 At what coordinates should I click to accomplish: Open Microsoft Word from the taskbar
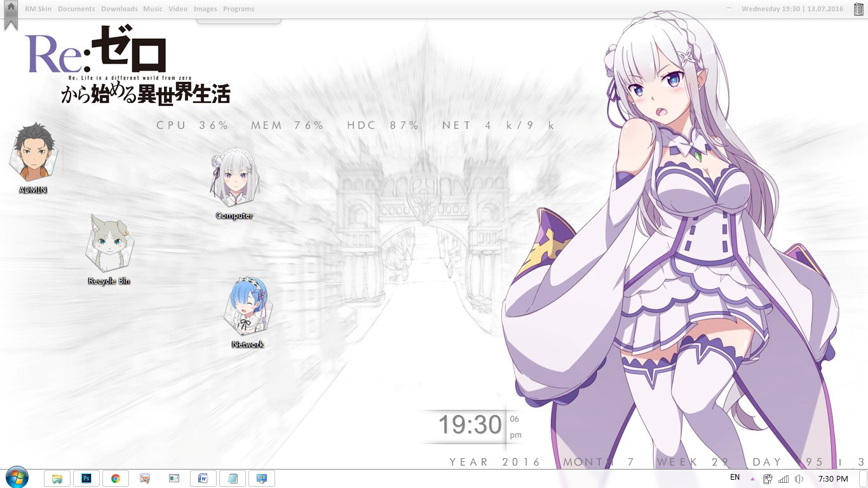click(203, 478)
